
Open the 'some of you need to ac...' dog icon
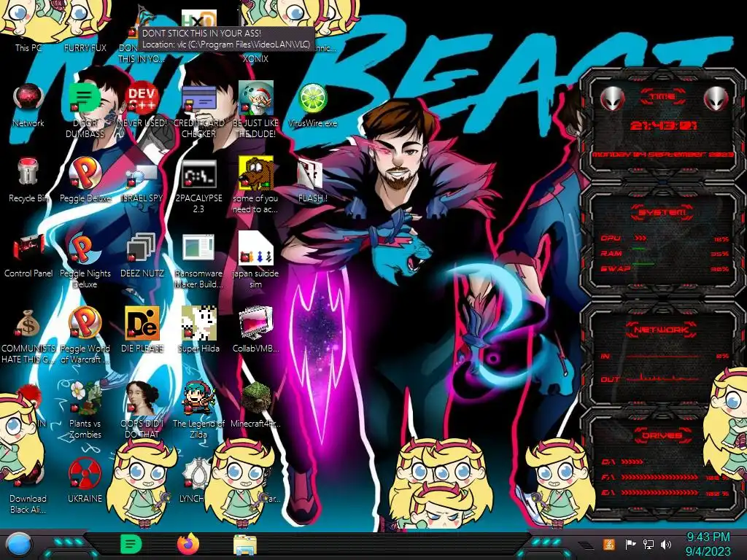coord(255,184)
